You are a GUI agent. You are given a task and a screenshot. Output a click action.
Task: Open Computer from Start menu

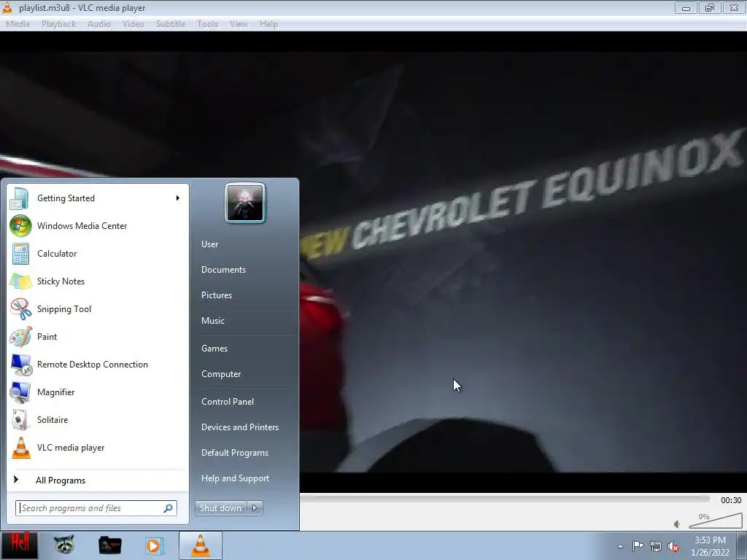(221, 374)
